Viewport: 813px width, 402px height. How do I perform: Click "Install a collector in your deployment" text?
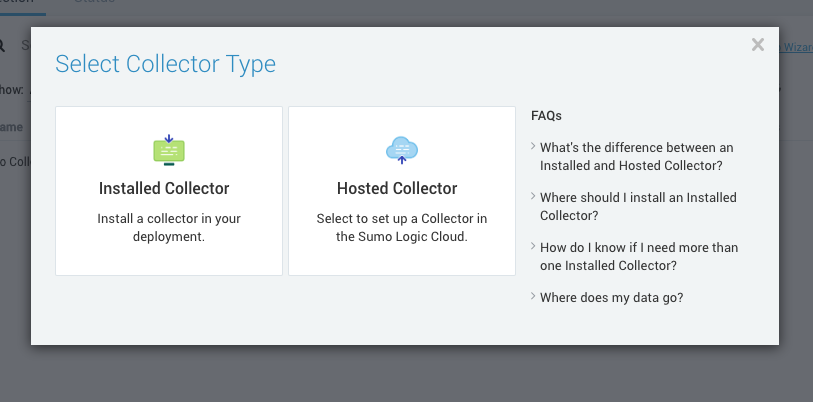coord(169,227)
